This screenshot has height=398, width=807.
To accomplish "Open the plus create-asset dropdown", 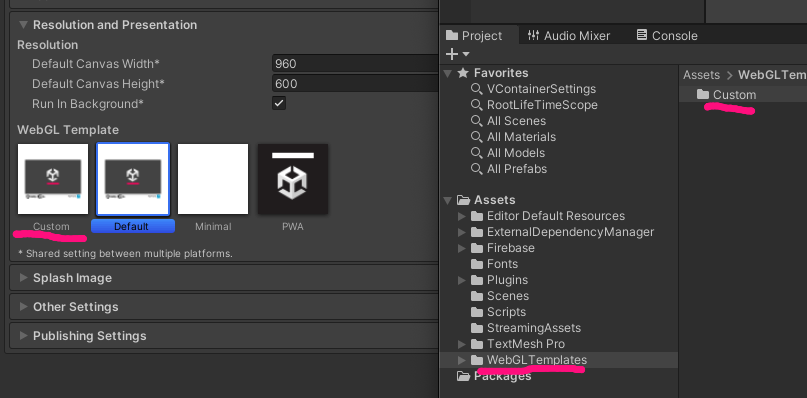I will (x=458, y=54).
